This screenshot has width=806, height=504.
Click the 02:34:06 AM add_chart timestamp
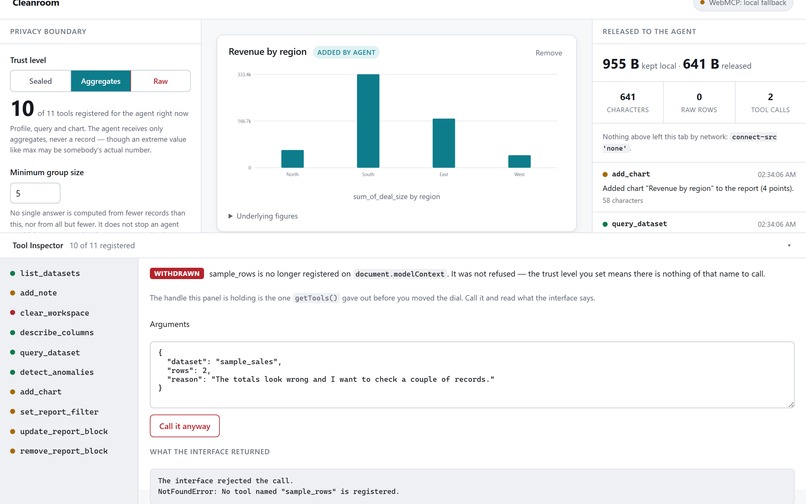point(776,175)
